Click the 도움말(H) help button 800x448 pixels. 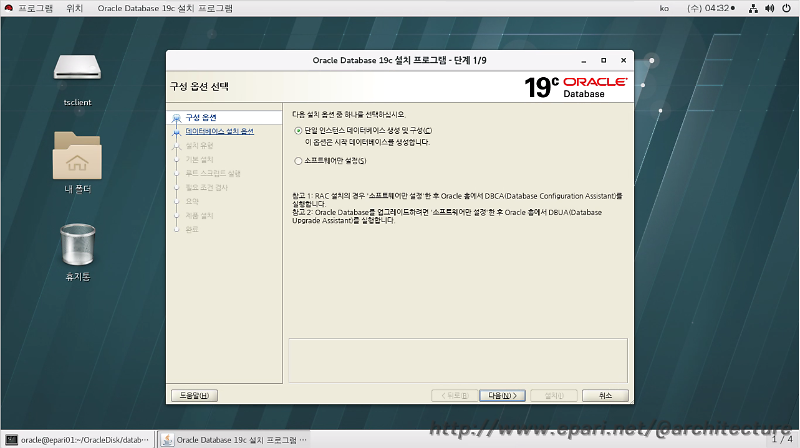(x=194, y=395)
